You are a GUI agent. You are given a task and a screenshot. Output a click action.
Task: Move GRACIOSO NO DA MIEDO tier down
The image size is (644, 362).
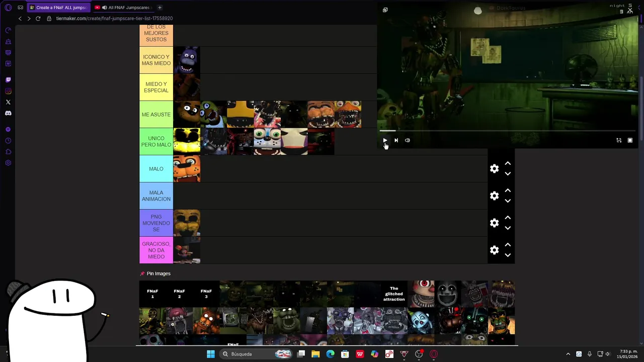click(x=508, y=255)
